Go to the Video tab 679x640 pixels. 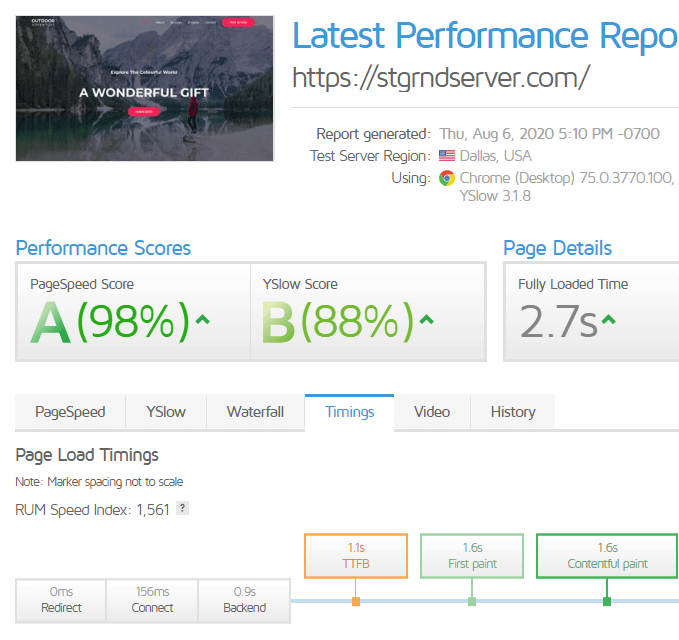click(x=432, y=412)
